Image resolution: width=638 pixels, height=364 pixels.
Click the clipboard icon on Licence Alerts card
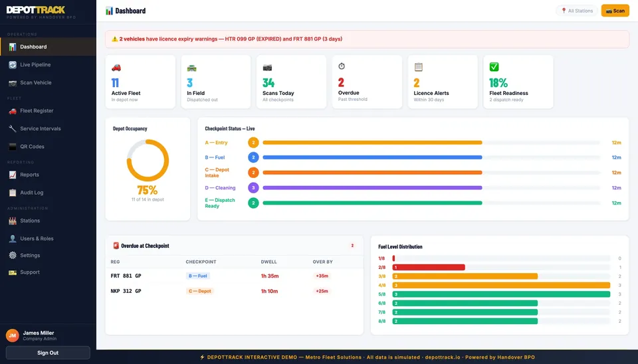click(418, 66)
